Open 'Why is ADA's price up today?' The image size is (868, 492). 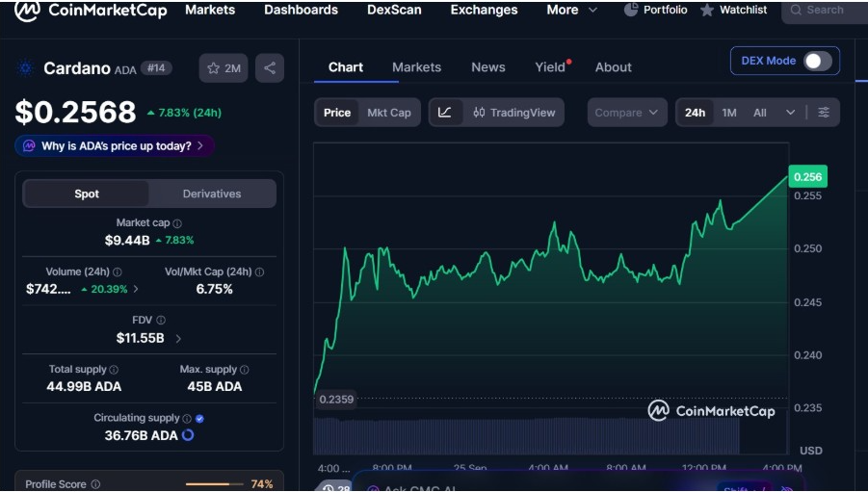point(115,146)
